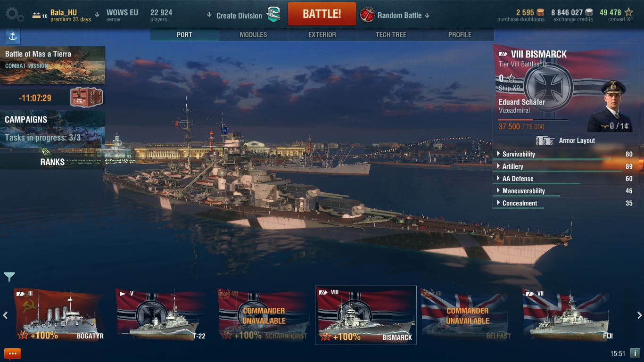Click the division flag icon
Image resolution: width=644 pixels, height=362 pixels.
[x=274, y=15]
